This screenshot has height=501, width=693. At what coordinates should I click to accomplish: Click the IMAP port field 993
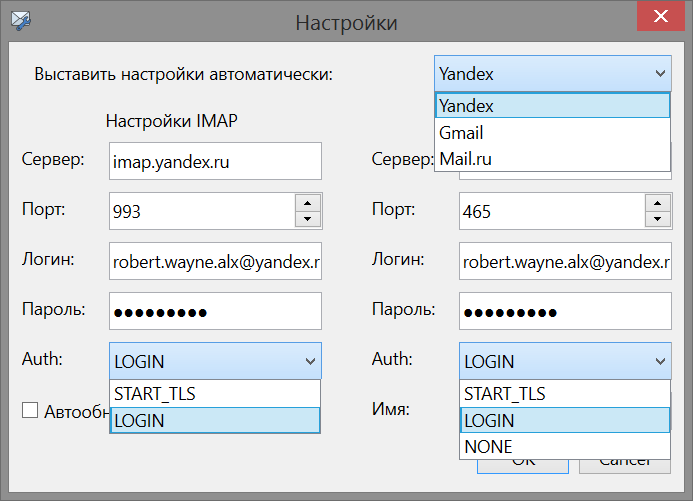(x=202, y=211)
